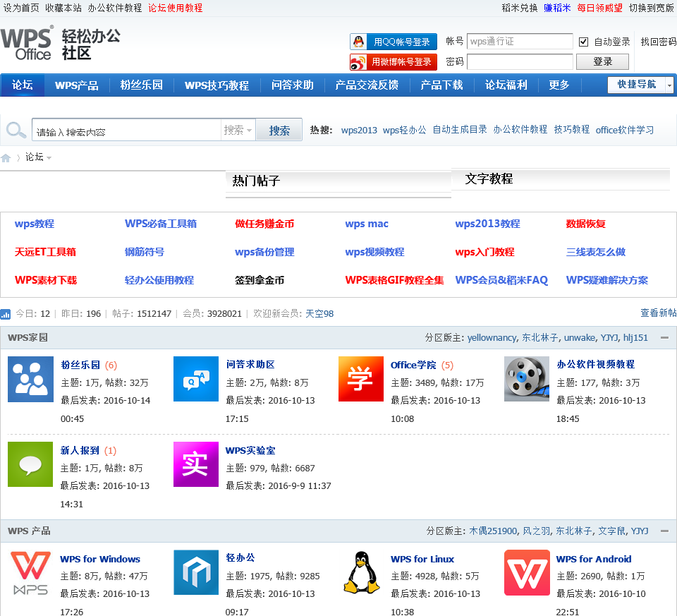Screen dimensions: 677x616
Task: Open the hot search wps2013 link
Action: click(x=359, y=130)
